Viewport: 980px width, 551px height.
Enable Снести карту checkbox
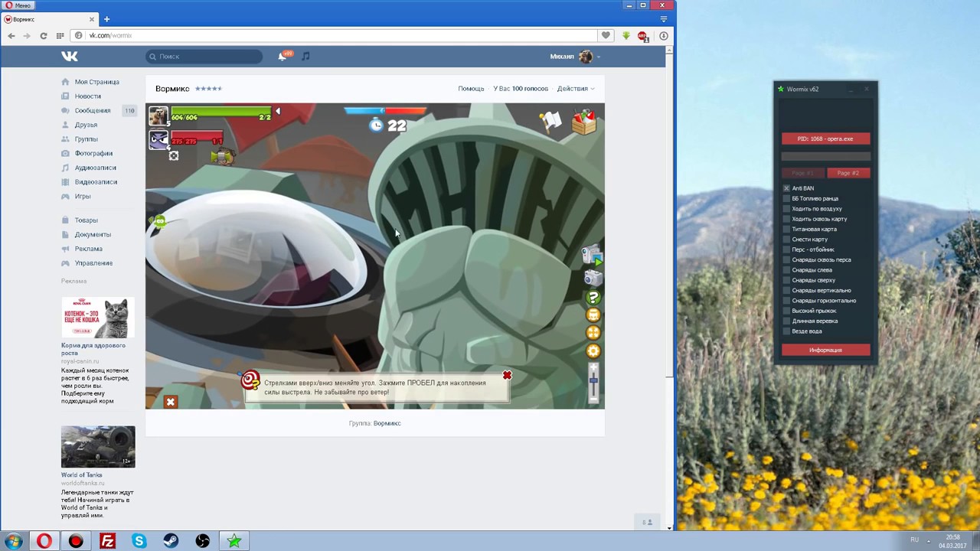click(786, 239)
